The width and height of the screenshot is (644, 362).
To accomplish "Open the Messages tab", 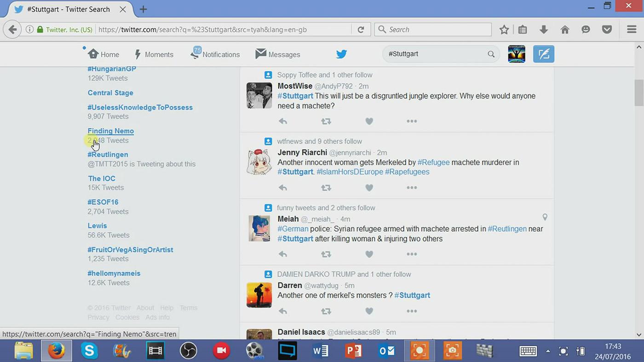I will tap(278, 54).
